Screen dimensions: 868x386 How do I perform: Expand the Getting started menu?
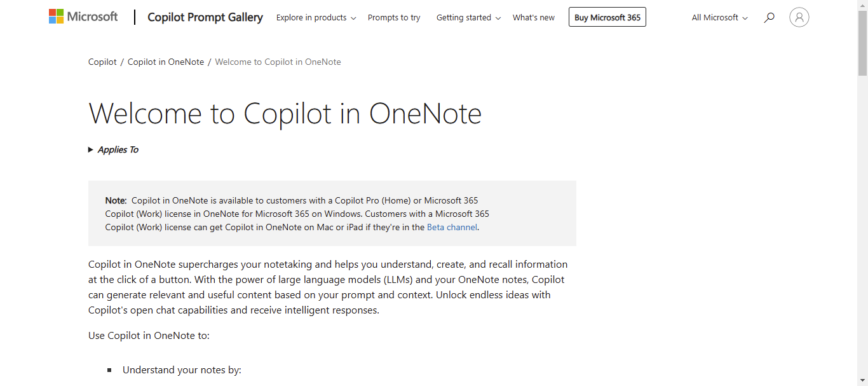pos(468,18)
